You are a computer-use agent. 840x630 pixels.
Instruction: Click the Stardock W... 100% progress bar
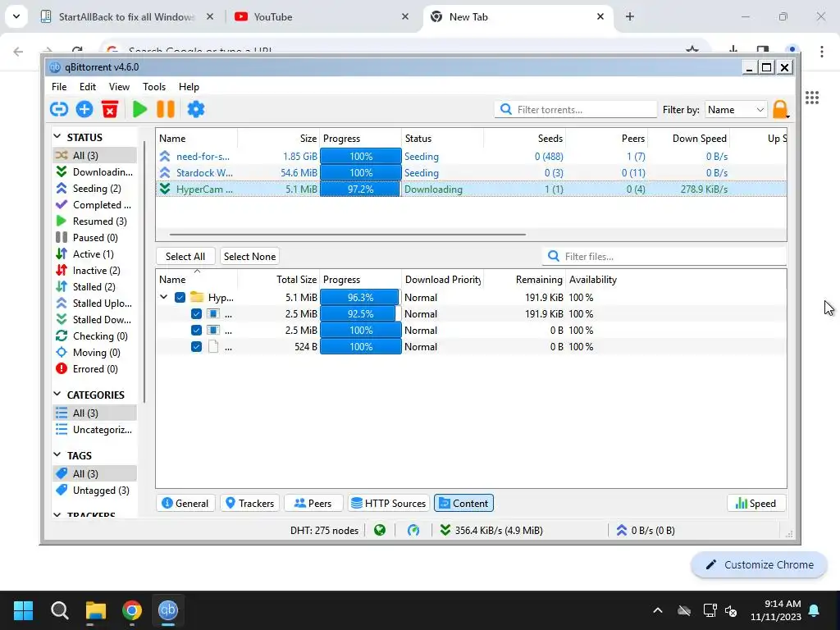(361, 172)
